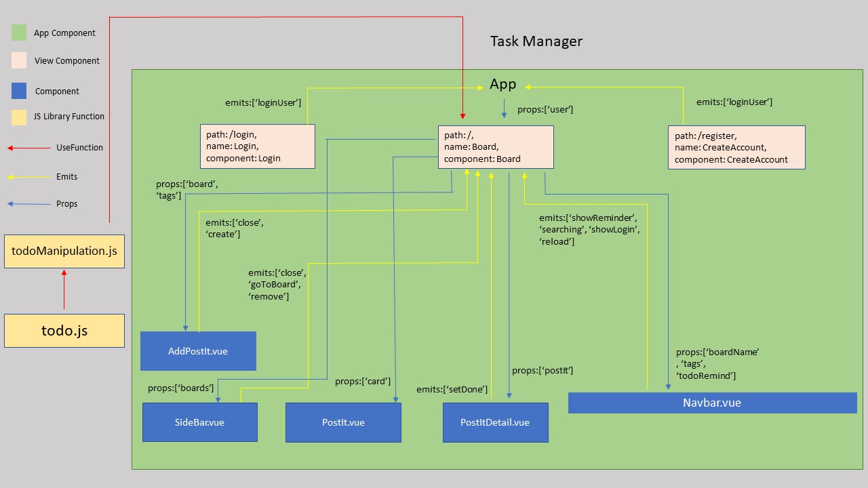Select the Navbar.vue component box
Screen dimensions: 868x488
coord(712,403)
